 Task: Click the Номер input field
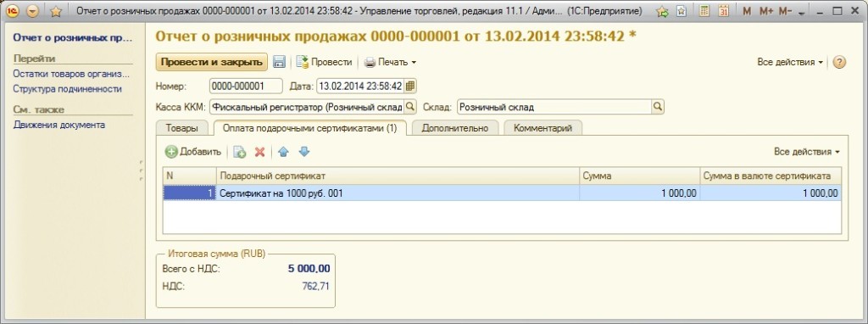[246, 87]
